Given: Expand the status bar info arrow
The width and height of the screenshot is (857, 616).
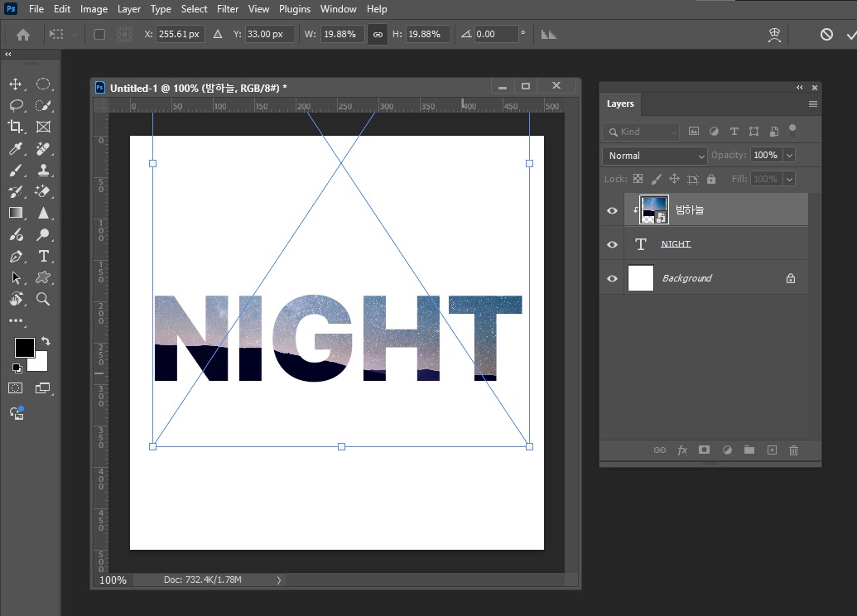Looking at the screenshot, I should pyautogui.click(x=279, y=580).
